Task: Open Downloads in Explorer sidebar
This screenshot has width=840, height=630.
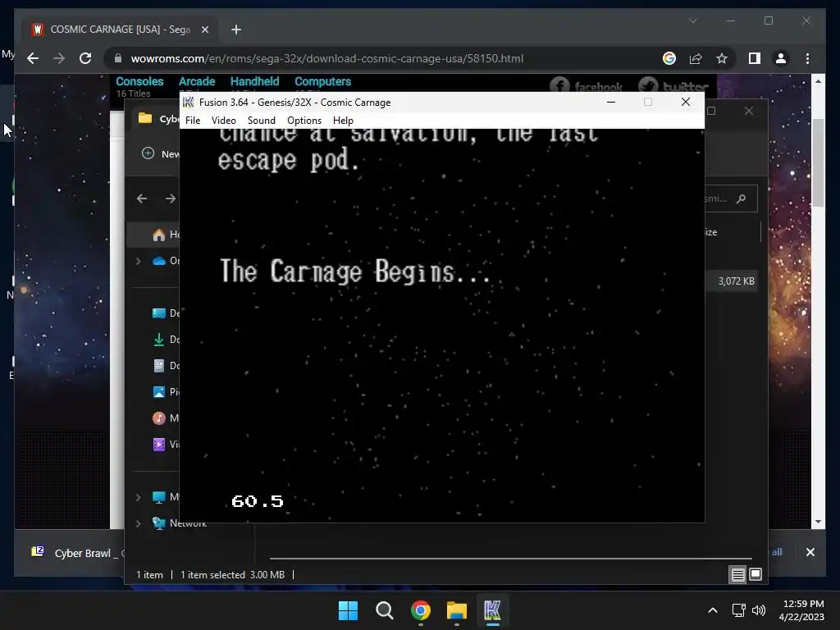Action: [x=165, y=339]
